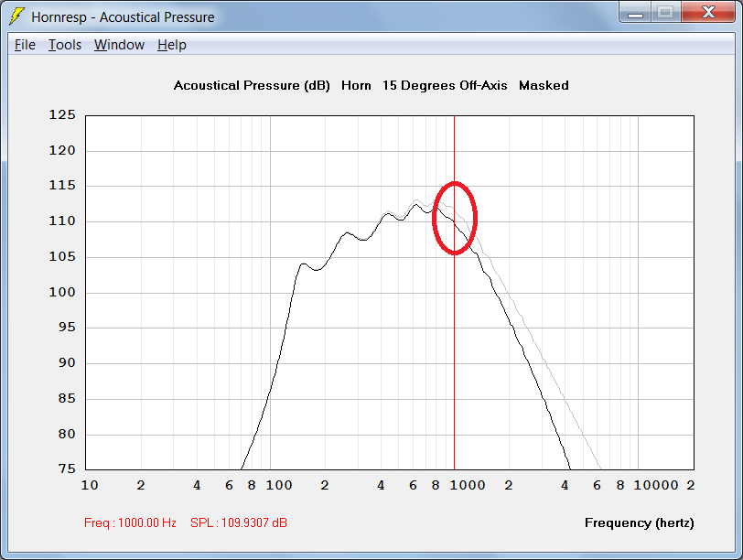This screenshot has height=560, width=743.
Task: Click the 'Freq : 1000.00 Hz' readout
Action: tap(130, 522)
